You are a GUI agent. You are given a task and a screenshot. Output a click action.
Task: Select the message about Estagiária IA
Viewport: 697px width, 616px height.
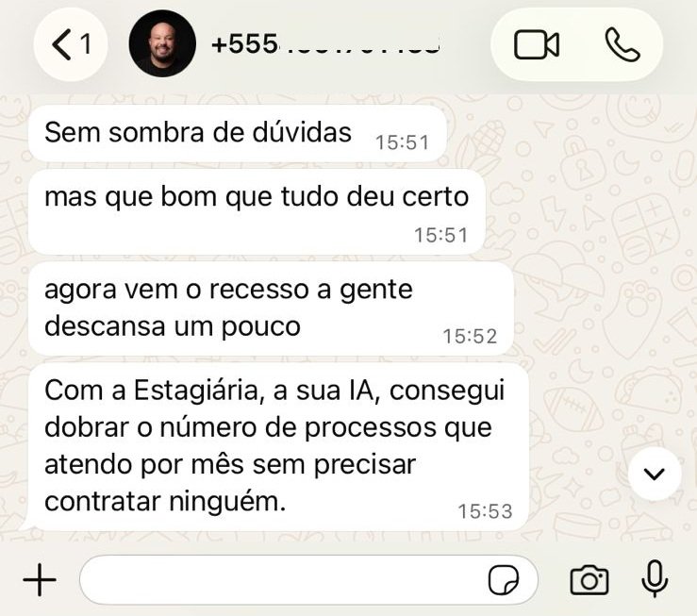[x=278, y=446]
